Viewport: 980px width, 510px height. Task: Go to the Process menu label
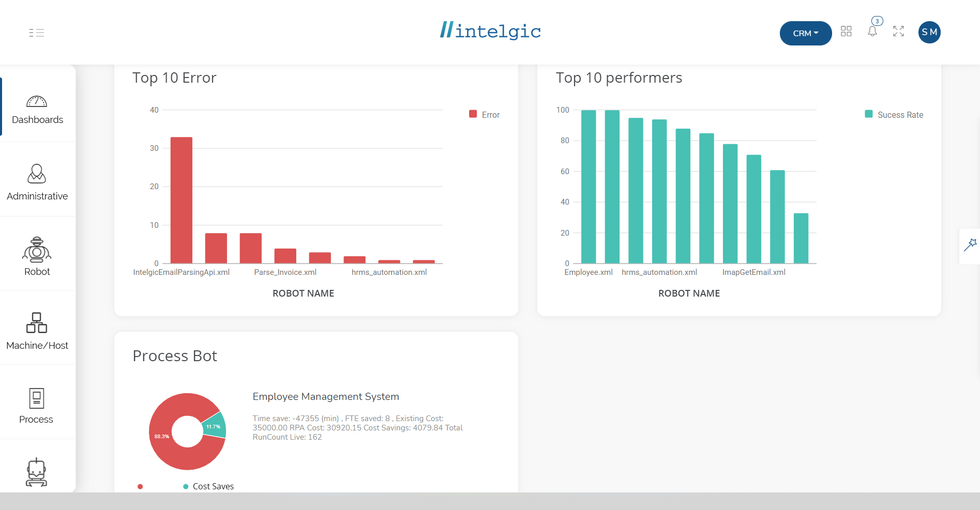coord(36,420)
